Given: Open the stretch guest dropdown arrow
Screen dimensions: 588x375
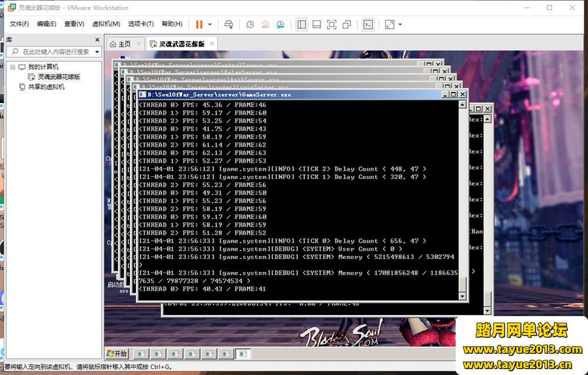Looking at the screenshot, I should [400, 24].
